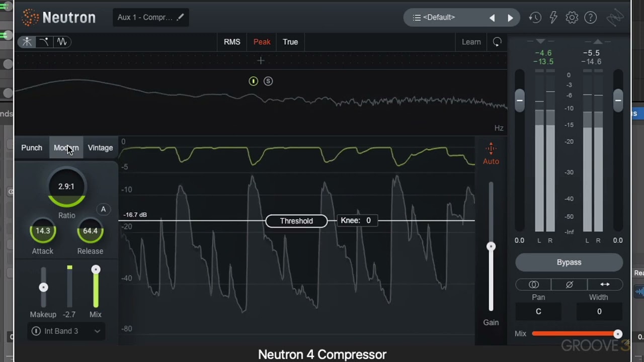Toggle band power button in spectrum
Viewport: 644px width, 362px height.
[x=254, y=81]
